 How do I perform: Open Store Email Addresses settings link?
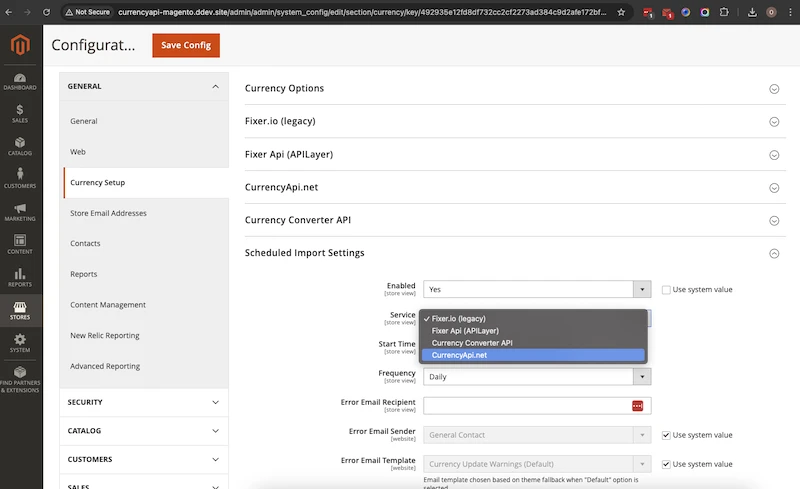pos(108,213)
